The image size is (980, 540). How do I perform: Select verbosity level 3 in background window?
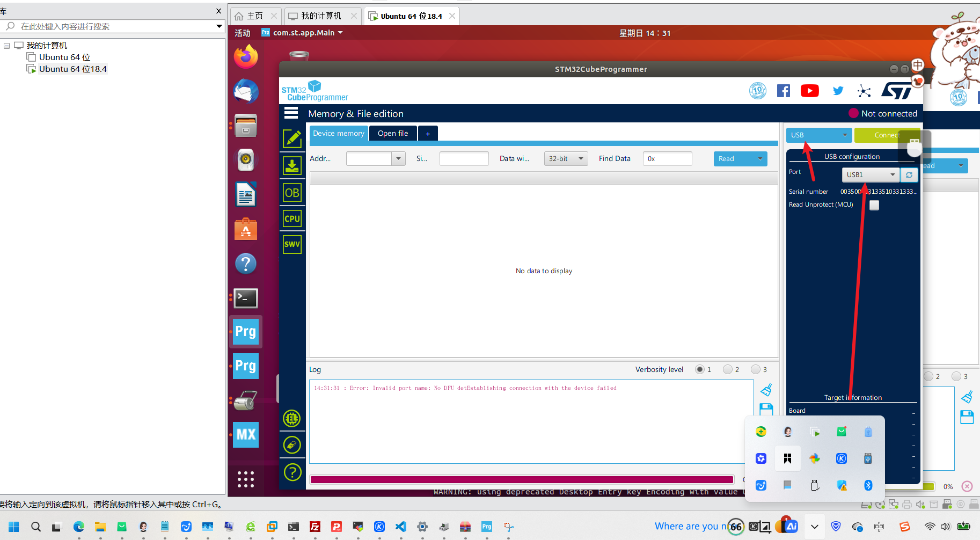(956, 376)
